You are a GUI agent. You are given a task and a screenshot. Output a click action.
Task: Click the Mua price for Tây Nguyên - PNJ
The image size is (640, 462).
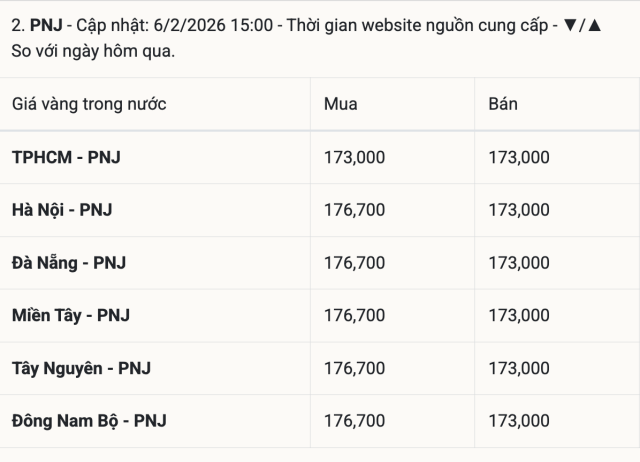[x=354, y=368]
